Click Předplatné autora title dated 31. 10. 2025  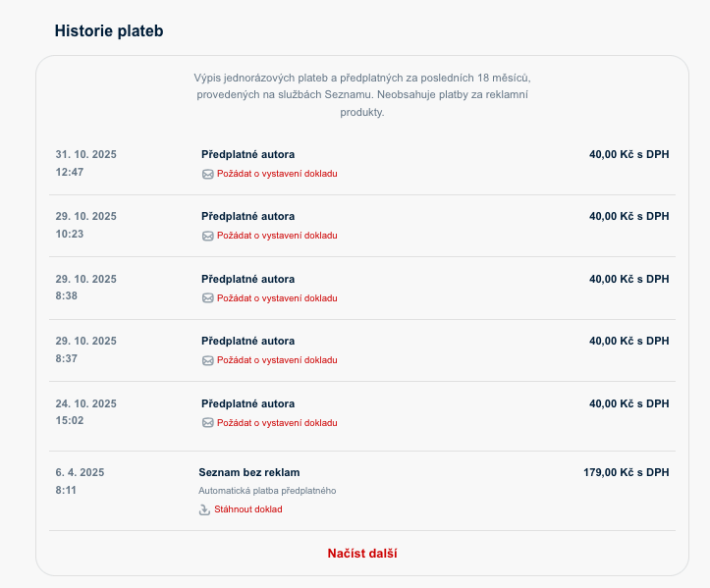click(247, 154)
